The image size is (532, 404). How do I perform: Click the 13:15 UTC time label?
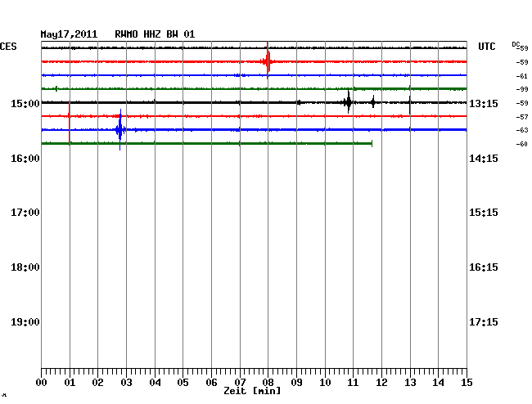point(484,103)
